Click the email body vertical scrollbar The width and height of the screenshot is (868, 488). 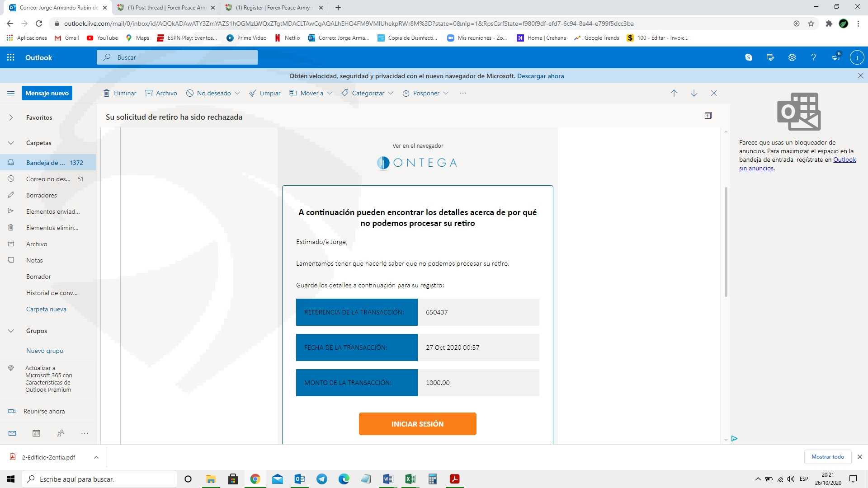(726, 242)
